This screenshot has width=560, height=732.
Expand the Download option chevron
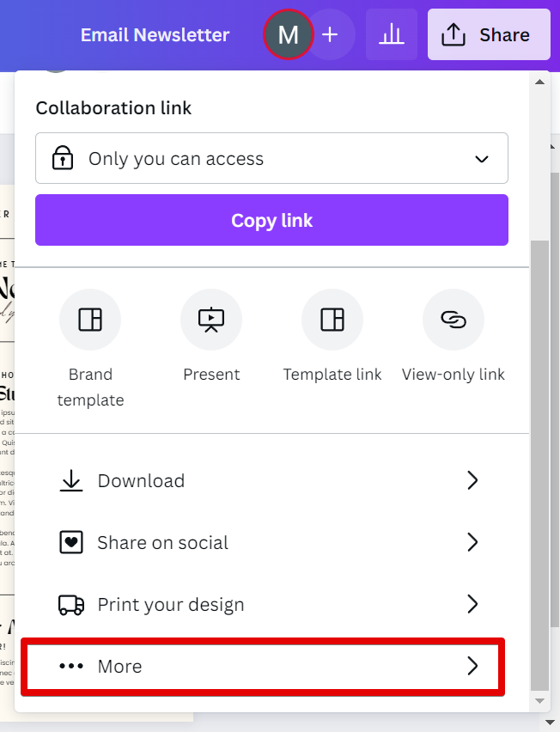tap(472, 480)
